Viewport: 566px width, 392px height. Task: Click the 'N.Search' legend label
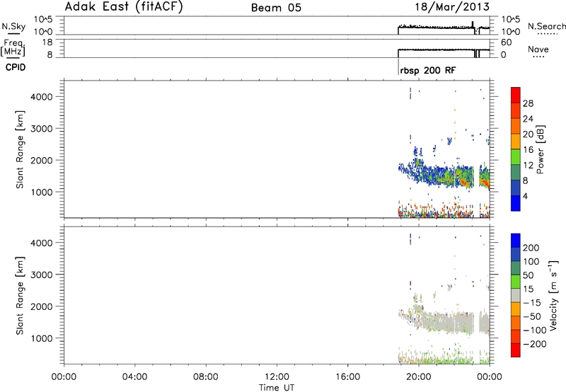[547, 26]
